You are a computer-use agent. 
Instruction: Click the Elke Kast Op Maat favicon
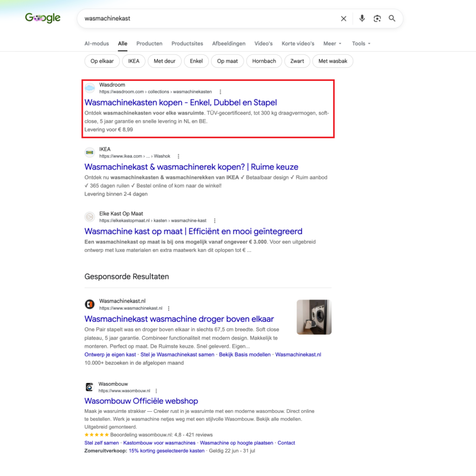pyautogui.click(x=90, y=217)
